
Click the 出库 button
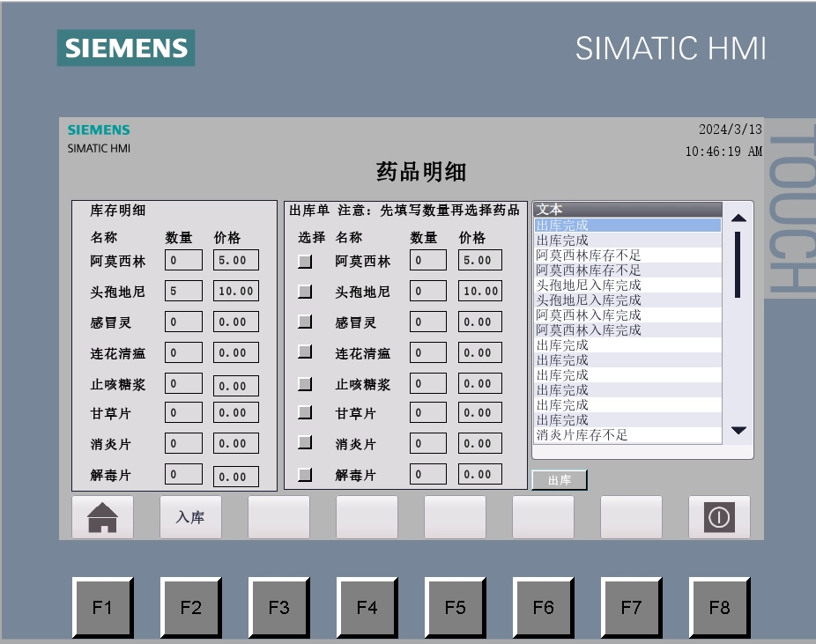560,480
